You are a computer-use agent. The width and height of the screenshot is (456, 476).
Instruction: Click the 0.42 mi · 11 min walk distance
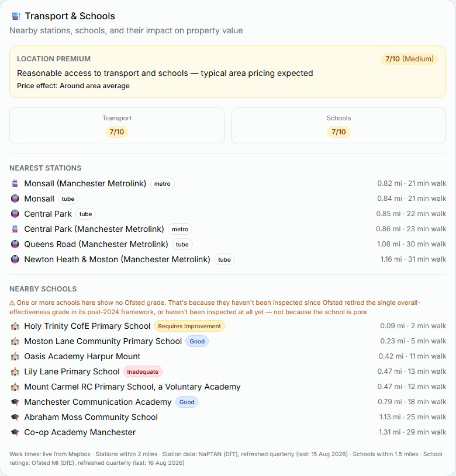point(412,356)
